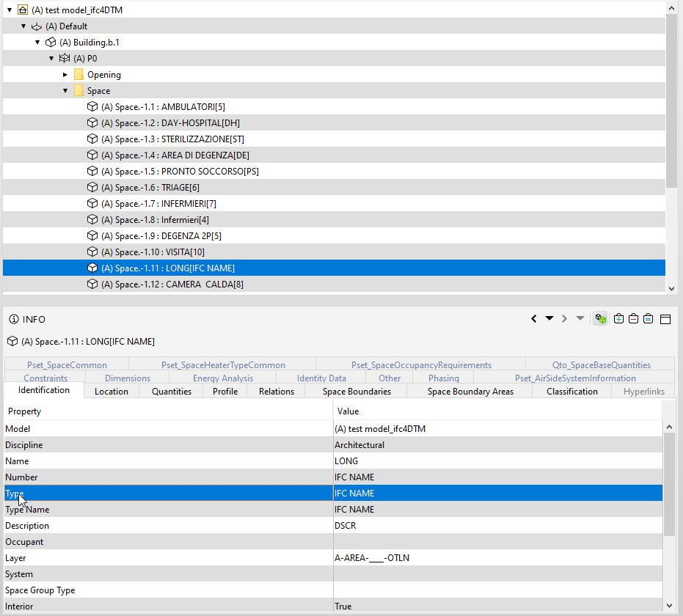Click the cube icon of Space.-1.8 Infermieri

[x=92, y=219]
